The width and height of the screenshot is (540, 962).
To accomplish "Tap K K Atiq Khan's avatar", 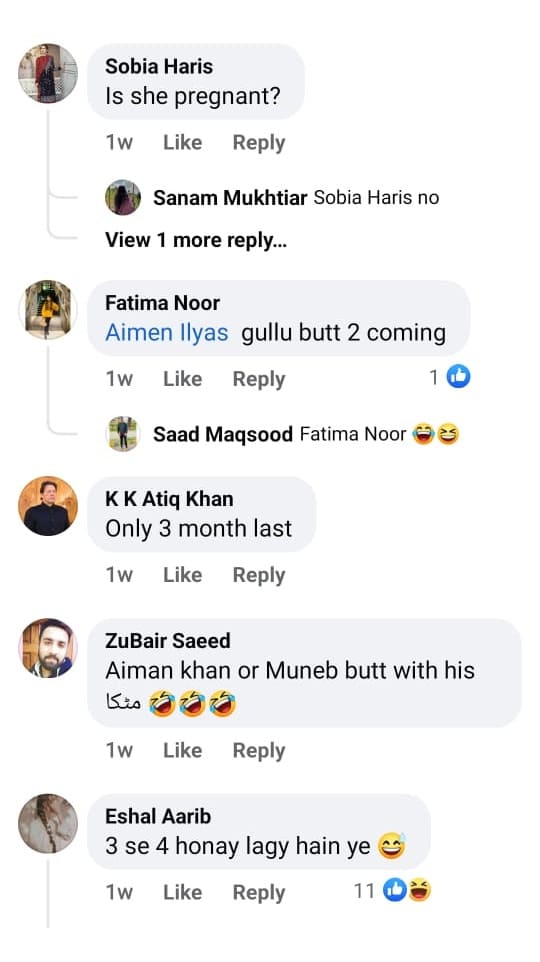I will pyautogui.click(x=48, y=506).
